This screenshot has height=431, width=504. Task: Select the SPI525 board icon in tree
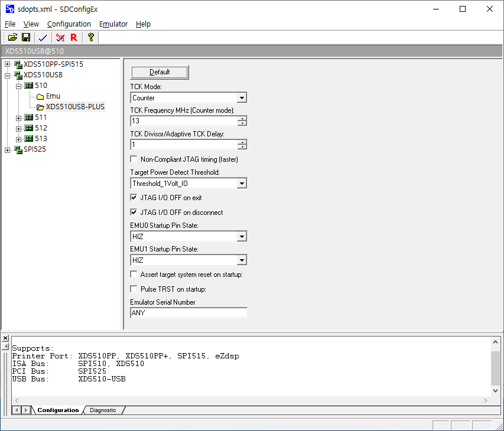point(18,149)
